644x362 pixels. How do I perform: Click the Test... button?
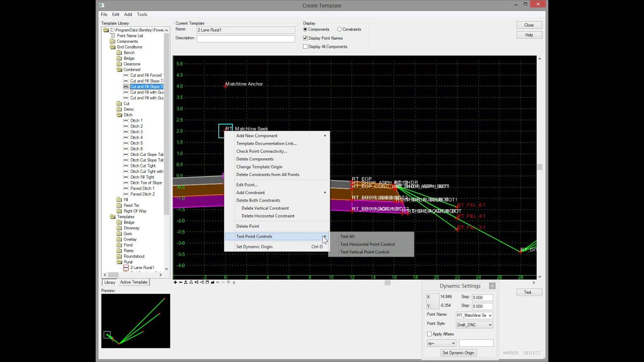pos(528,292)
